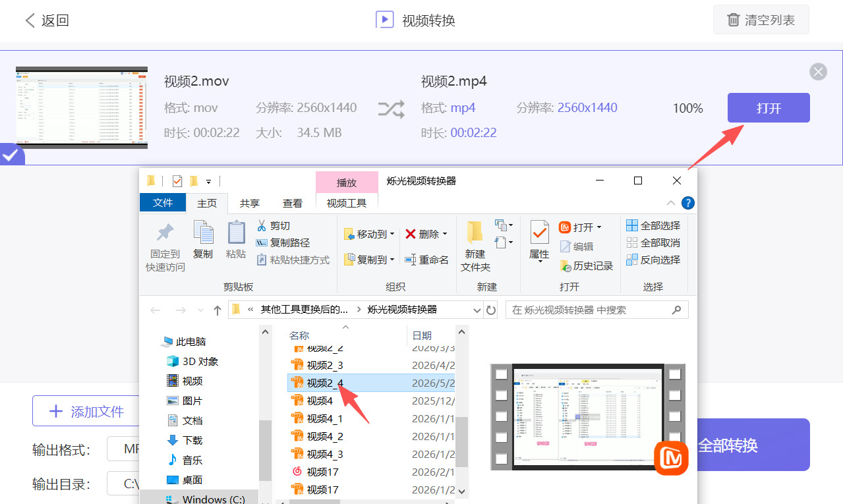Open the 复制到 dropdown
The width and height of the screenshot is (843, 504).
369,260
